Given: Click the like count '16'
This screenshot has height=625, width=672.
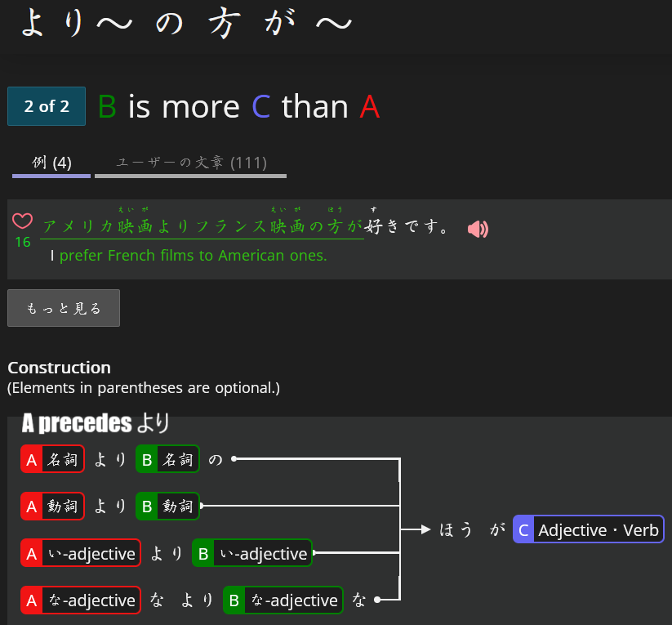Looking at the screenshot, I should click(23, 243).
